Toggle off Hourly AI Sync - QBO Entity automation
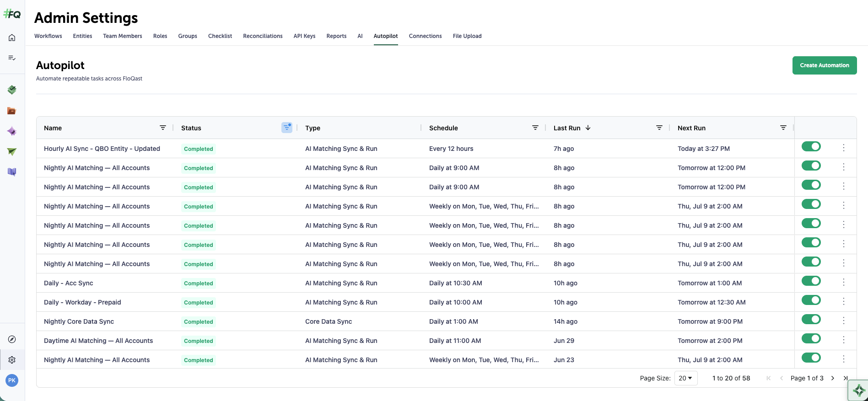 (811, 146)
